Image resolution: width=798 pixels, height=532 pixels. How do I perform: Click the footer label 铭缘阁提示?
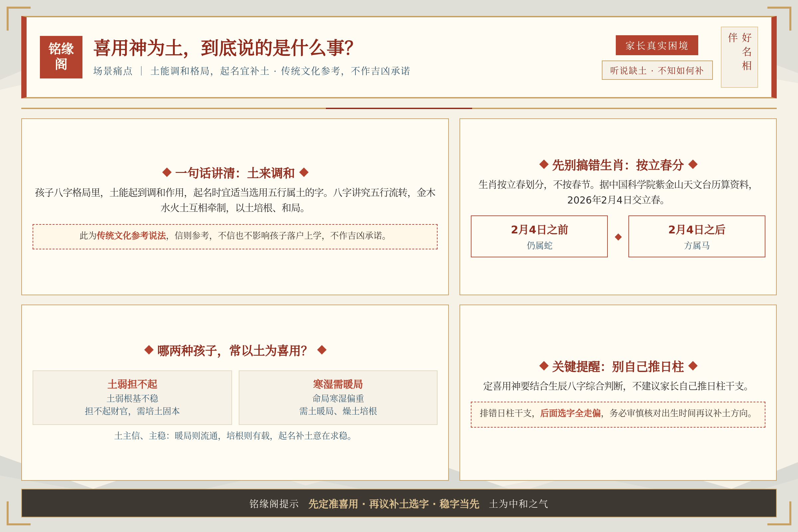point(274,504)
